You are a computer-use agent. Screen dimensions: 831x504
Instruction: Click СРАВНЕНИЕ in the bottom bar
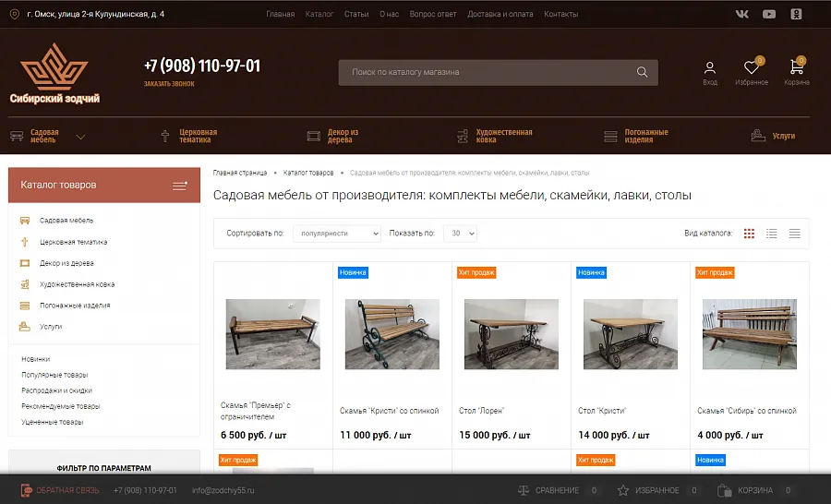[559, 490]
